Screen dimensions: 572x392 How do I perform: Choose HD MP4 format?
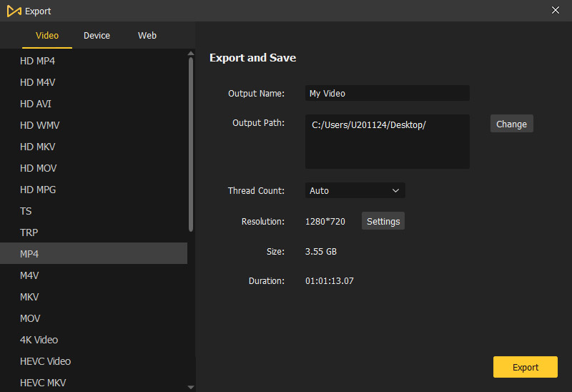(37, 61)
